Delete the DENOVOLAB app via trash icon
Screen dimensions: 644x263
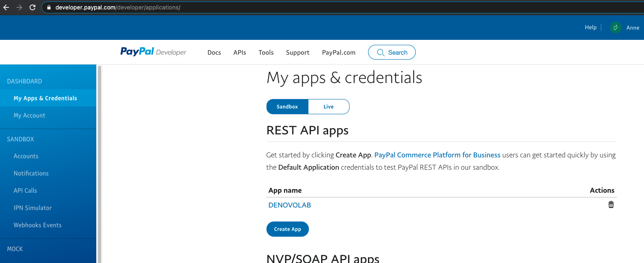tap(611, 205)
